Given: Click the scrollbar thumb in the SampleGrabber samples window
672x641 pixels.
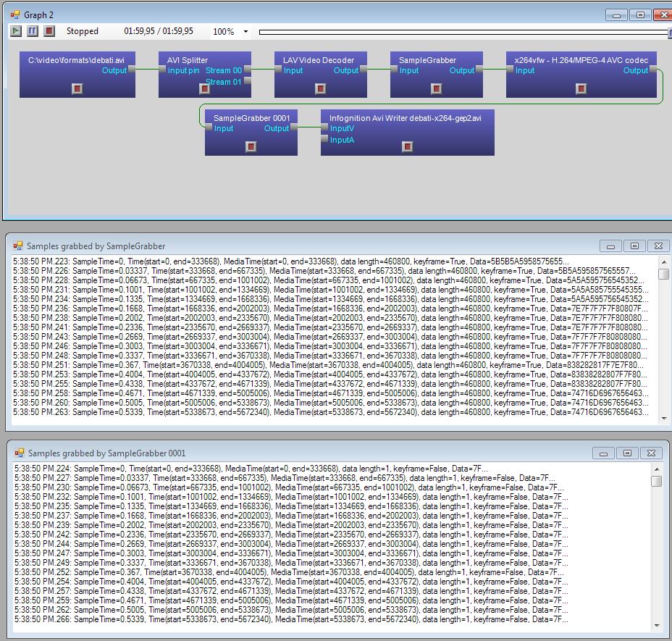Looking at the screenshot, I should (x=664, y=274).
